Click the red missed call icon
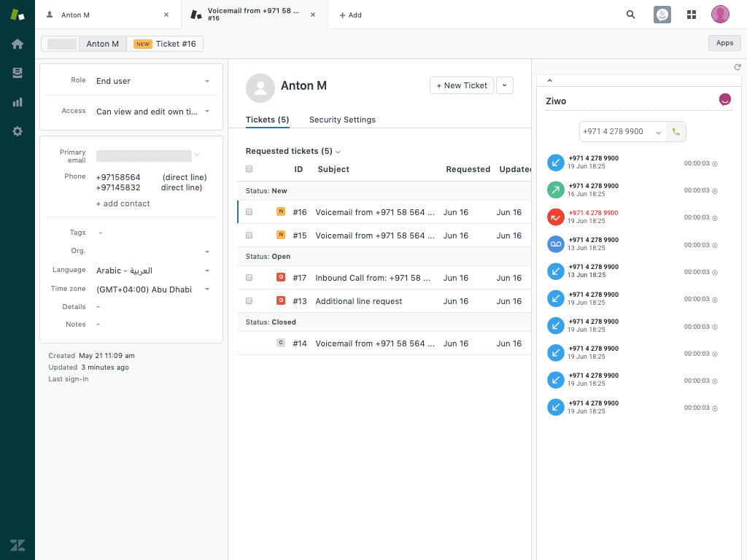This screenshot has width=747, height=560. coord(556,217)
